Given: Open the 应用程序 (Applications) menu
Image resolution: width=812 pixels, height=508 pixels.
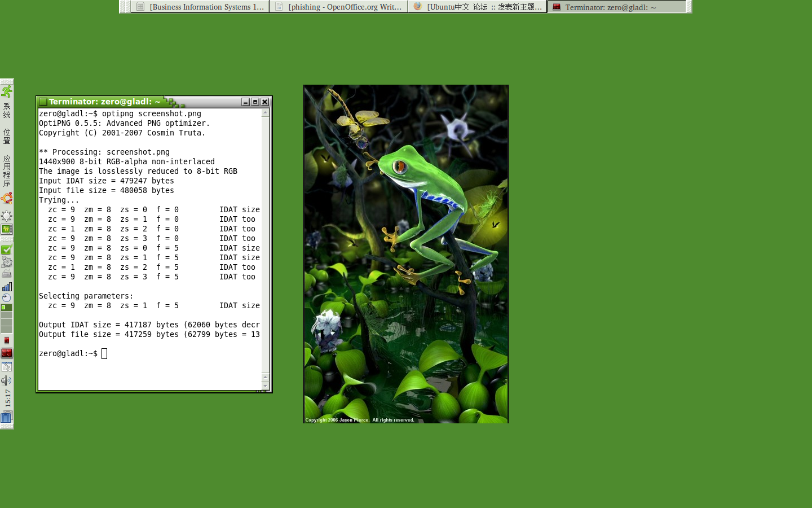Looking at the screenshot, I should coord(7,170).
